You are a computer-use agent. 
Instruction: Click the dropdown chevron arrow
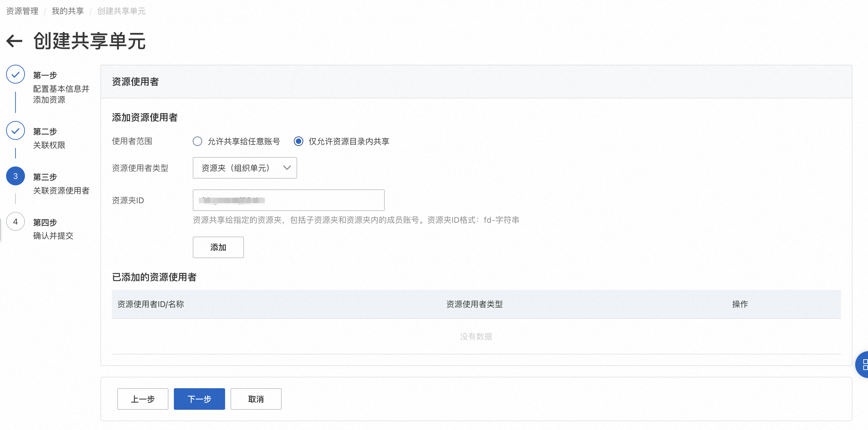287,168
